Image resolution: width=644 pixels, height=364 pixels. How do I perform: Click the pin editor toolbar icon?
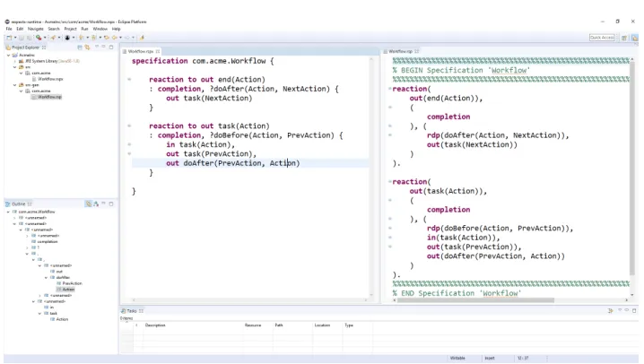coord(142,38)
